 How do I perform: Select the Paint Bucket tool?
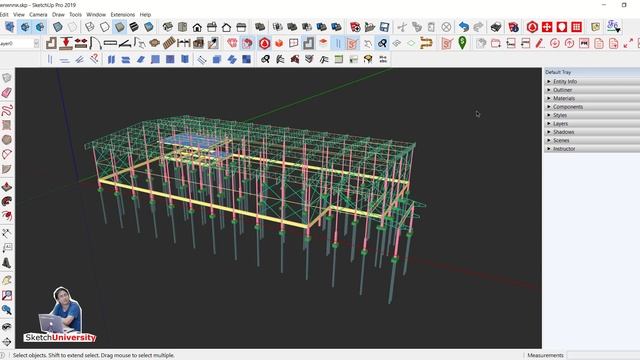7,280
